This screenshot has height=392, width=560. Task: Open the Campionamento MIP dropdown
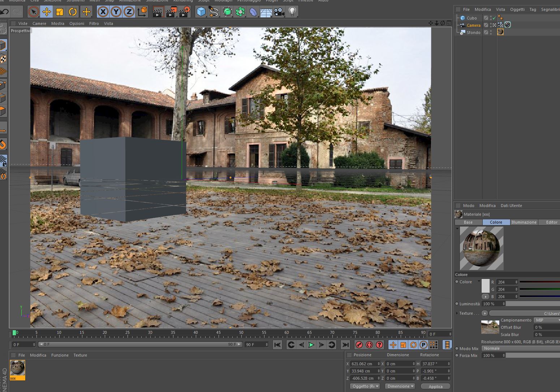547,320
